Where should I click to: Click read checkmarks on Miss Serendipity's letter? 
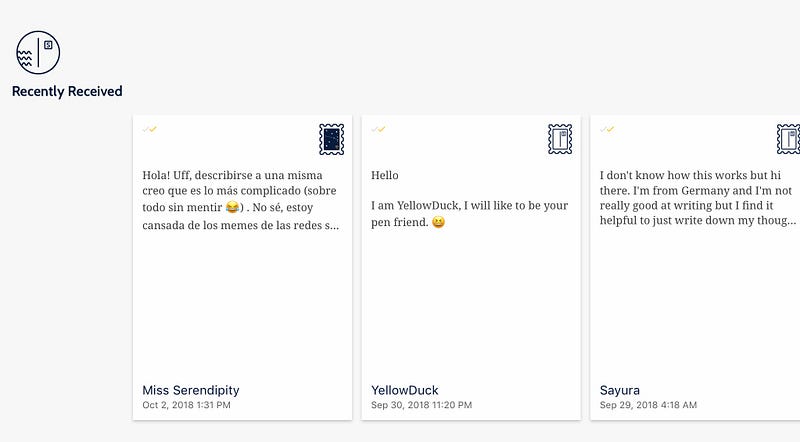click(150, 129)
